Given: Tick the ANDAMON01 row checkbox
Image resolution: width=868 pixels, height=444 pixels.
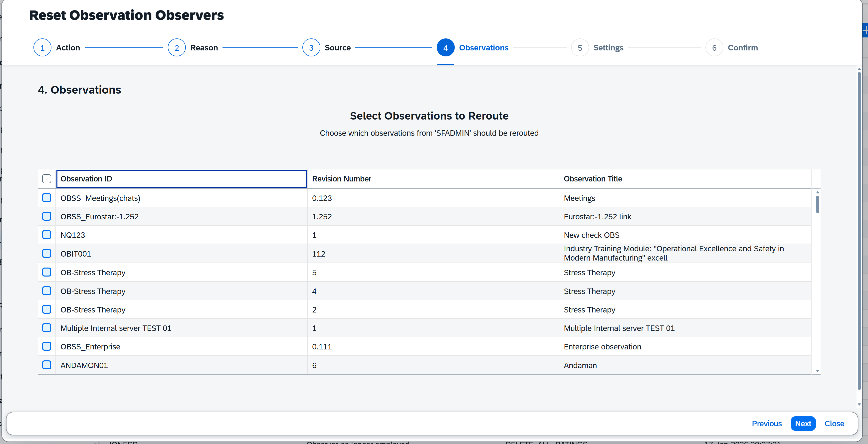Looking at the screenshot, I should pyautogui.click(x=47, y=365).
